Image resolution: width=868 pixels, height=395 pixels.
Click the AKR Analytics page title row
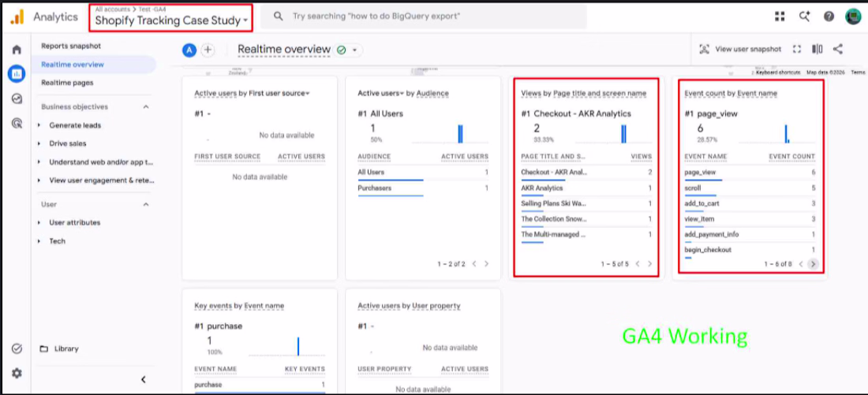[586, 188]
